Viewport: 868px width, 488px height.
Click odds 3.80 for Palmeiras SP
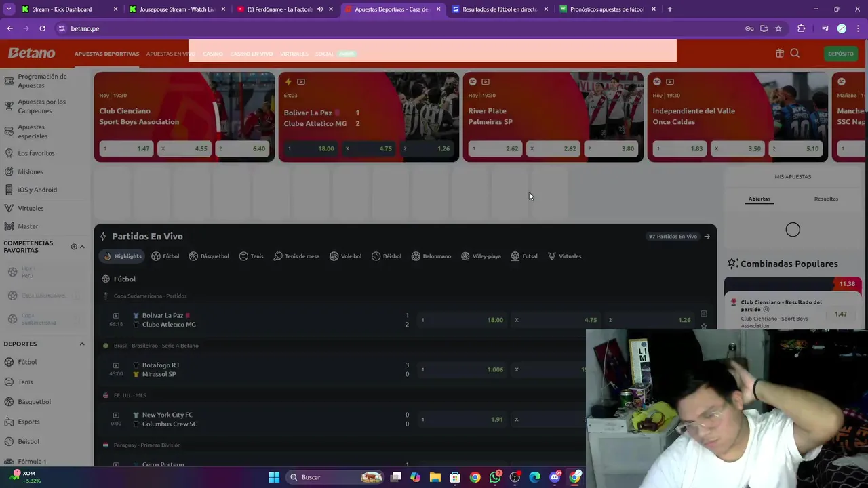611,148
